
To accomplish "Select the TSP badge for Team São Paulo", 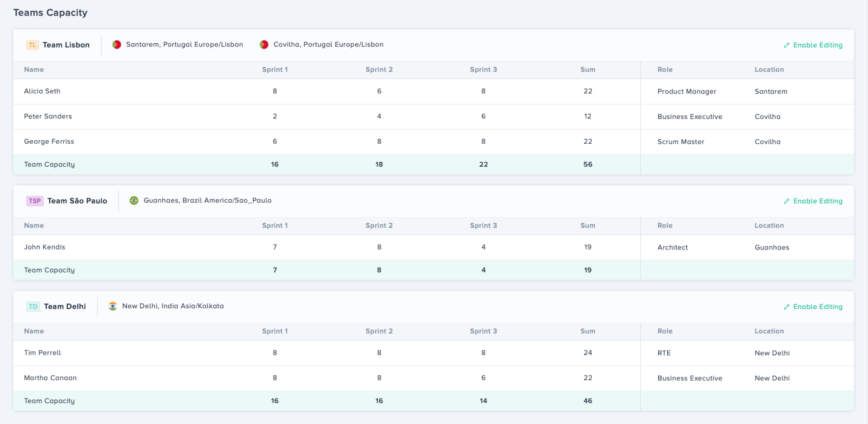I will 35,201.
